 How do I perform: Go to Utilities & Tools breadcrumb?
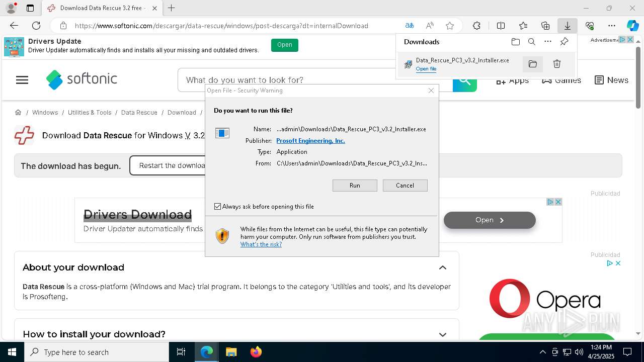(x=90, y=112)
